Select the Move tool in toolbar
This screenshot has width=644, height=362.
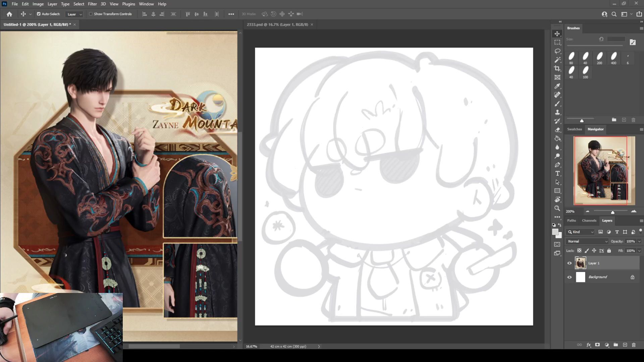coord(557,34)
